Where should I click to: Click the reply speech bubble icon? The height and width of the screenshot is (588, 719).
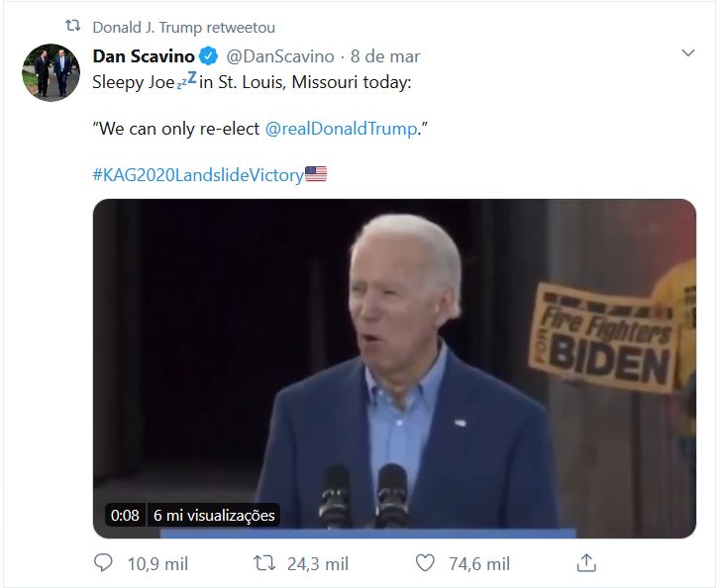(x=103, y=563)
